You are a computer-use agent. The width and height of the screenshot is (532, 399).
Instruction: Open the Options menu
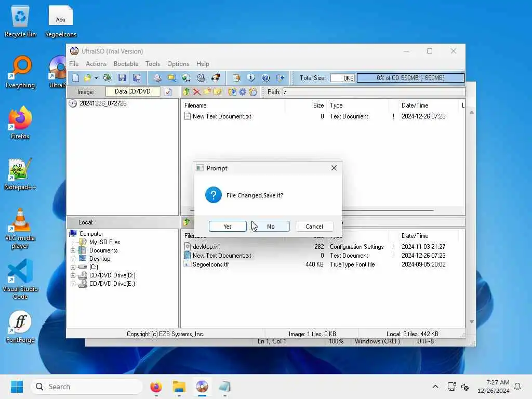[178, 64]
